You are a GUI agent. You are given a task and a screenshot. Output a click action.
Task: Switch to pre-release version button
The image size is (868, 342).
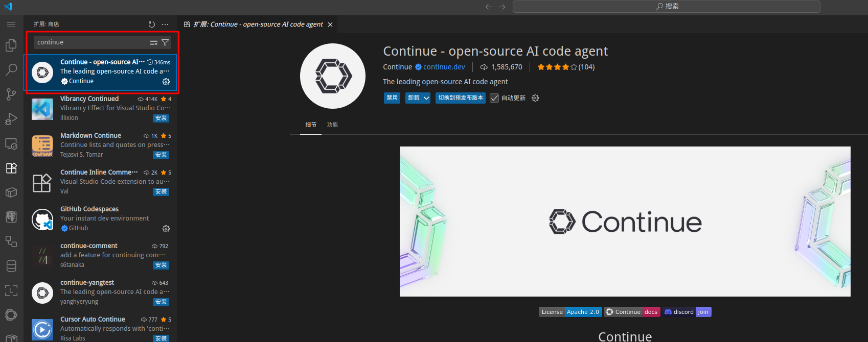tap(461, 98)
